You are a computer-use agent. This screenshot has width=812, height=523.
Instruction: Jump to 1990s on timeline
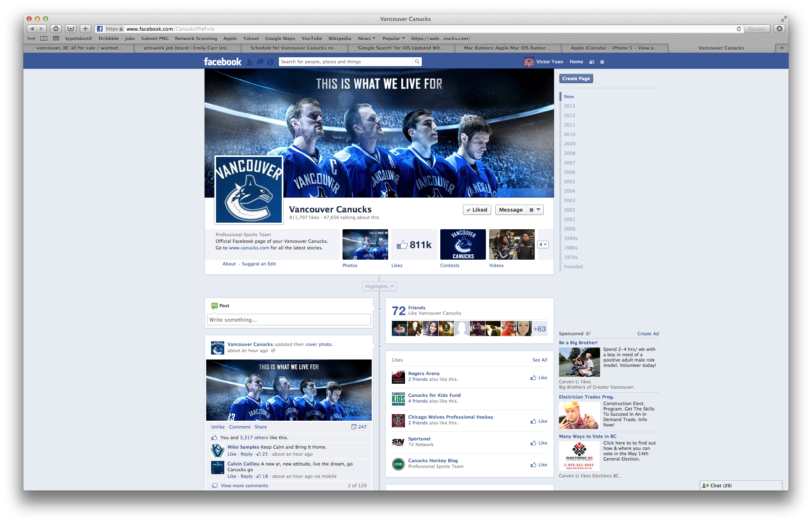[x=570, y=238]
